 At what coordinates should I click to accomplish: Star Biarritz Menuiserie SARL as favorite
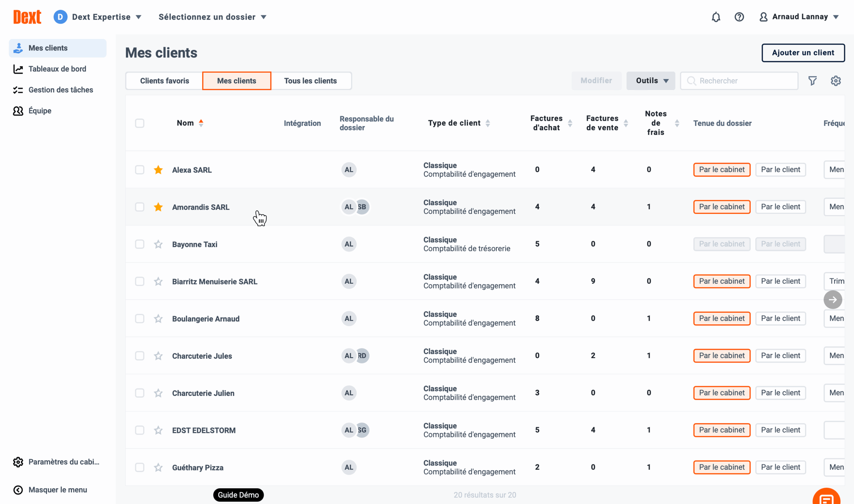[x=158, y=281]
